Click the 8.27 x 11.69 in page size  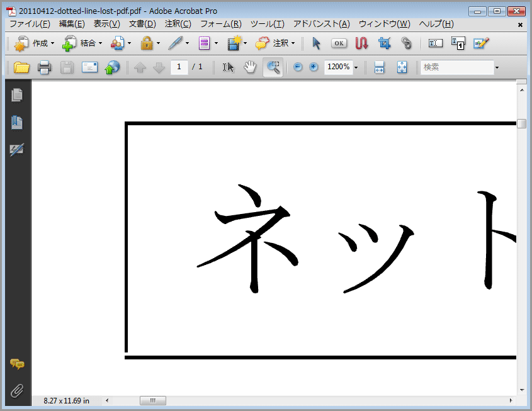pos(66,401)
